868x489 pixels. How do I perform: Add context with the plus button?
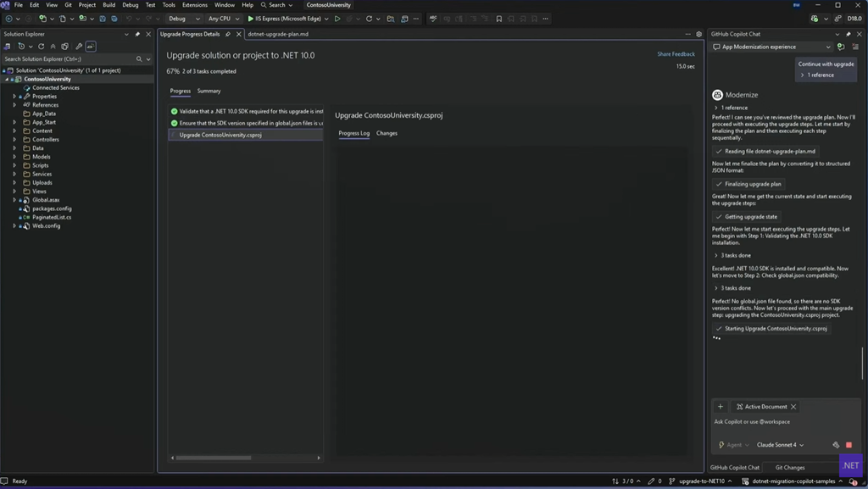[x=721, y=407]
